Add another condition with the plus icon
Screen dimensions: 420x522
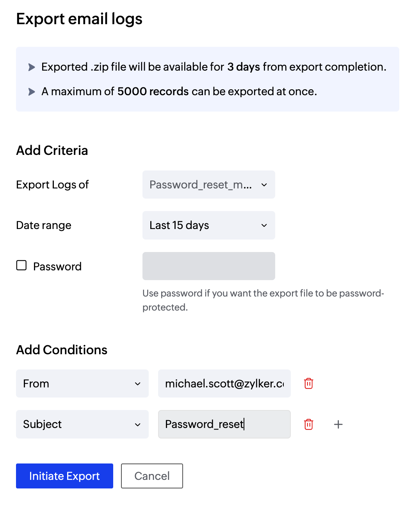click(x=338, y=424)
